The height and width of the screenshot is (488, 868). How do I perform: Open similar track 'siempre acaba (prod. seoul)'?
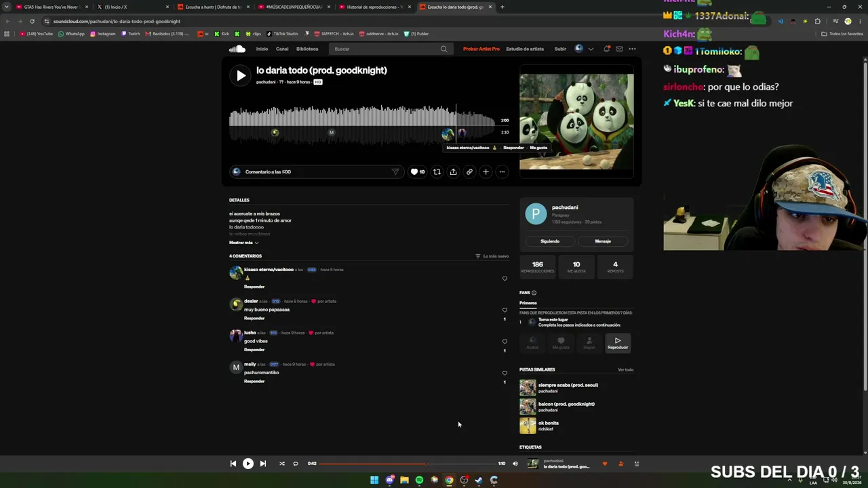point(568,385)
